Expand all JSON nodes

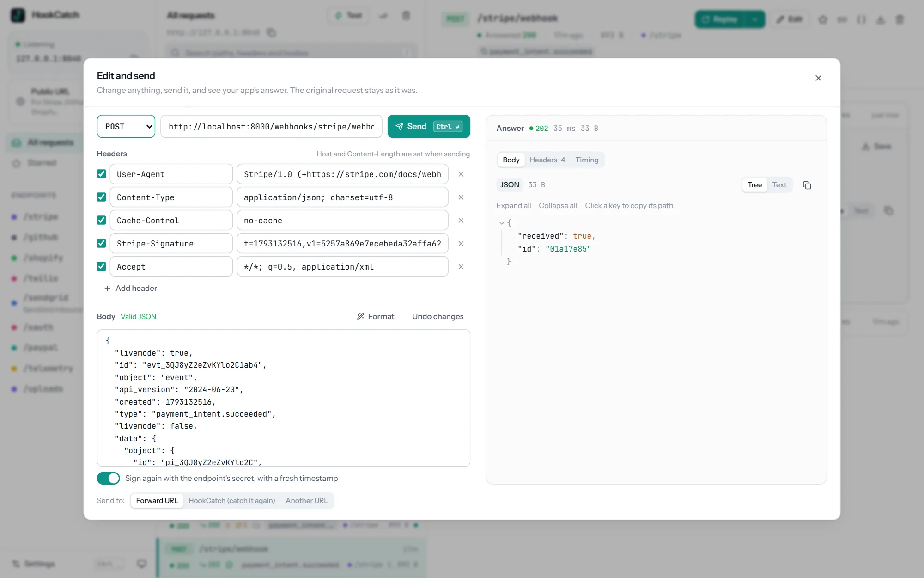click(x=514, y=205)
